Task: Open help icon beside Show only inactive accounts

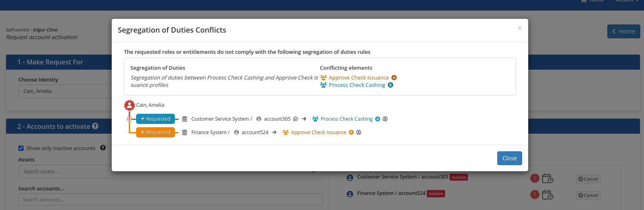Action: (103, 148)
